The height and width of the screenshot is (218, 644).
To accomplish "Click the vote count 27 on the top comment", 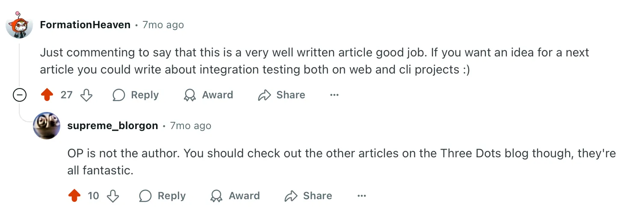I will pyautogui.click(x=66, y=95).
